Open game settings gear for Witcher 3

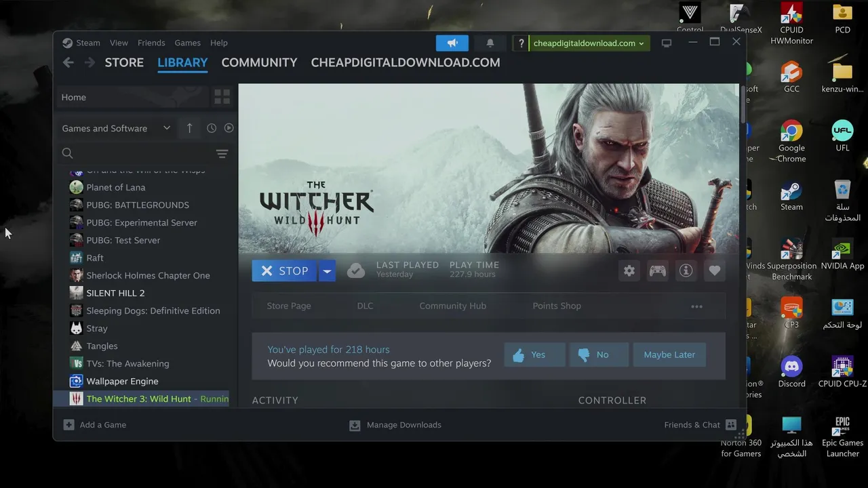click(629, 270)
